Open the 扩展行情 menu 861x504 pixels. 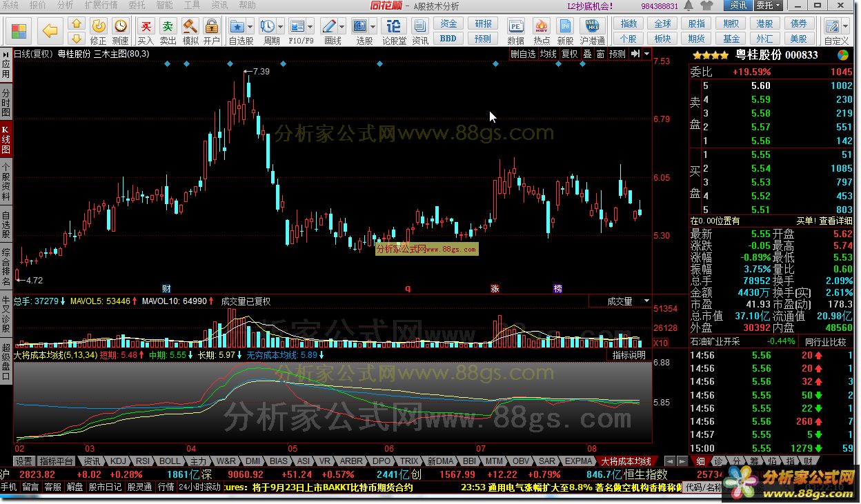click(101, 5)
